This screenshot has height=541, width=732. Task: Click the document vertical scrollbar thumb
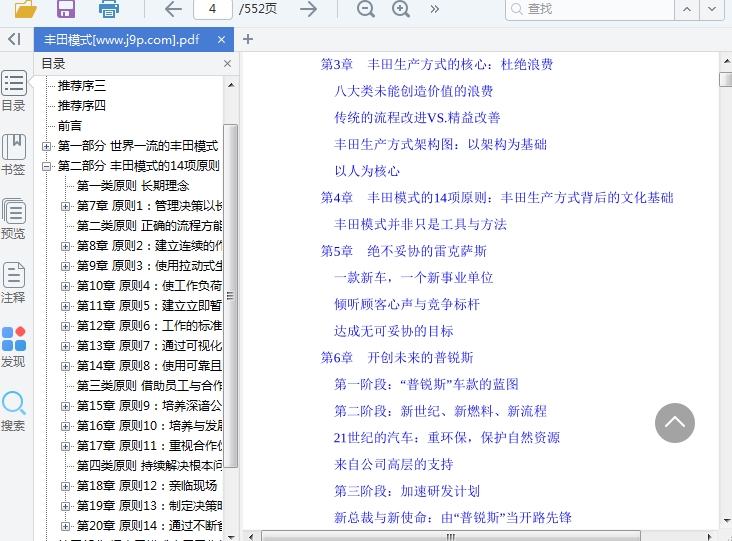(726, 79)
